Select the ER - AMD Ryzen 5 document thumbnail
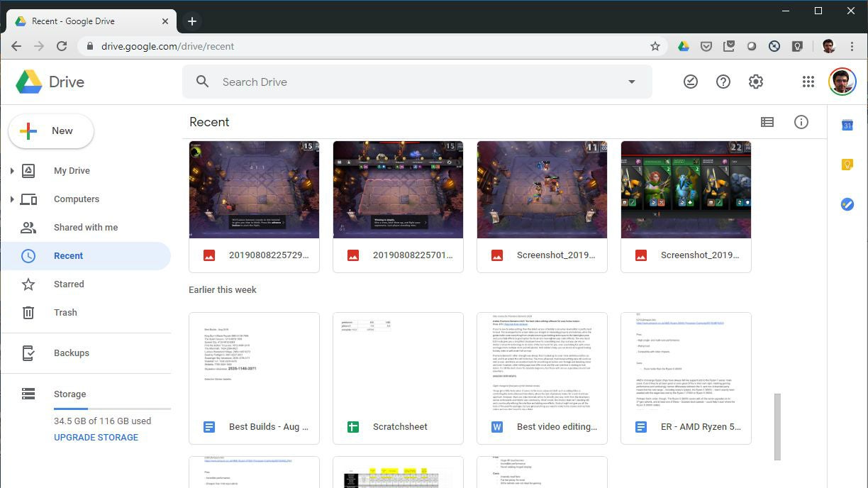Image resolution: width=868 pixels, height=488 pixels. (686, 361)
